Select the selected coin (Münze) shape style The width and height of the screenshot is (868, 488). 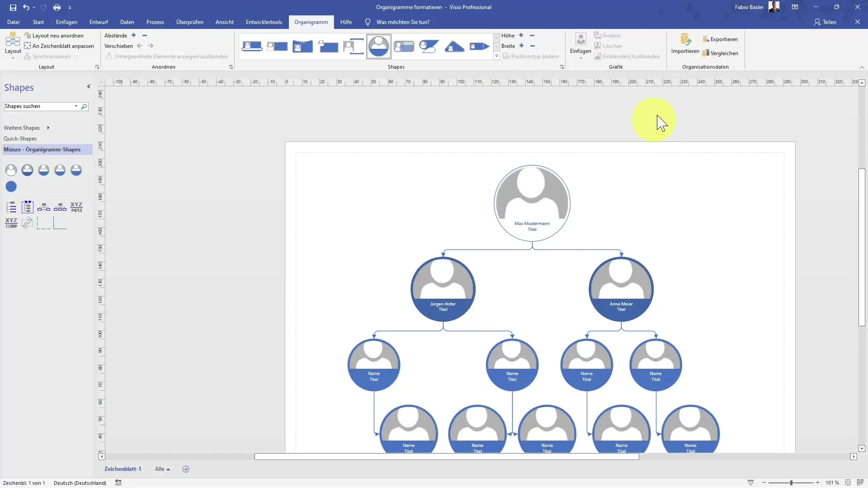tap(379, 46)
